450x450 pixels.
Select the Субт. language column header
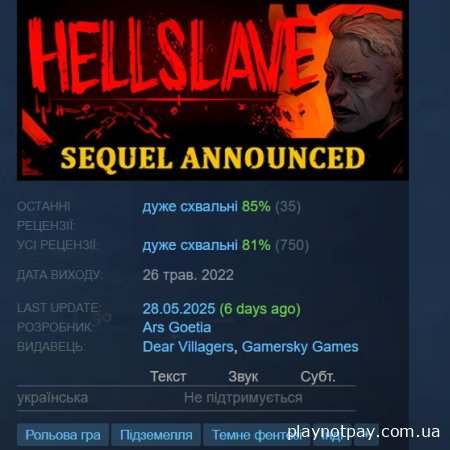point(318,377)
